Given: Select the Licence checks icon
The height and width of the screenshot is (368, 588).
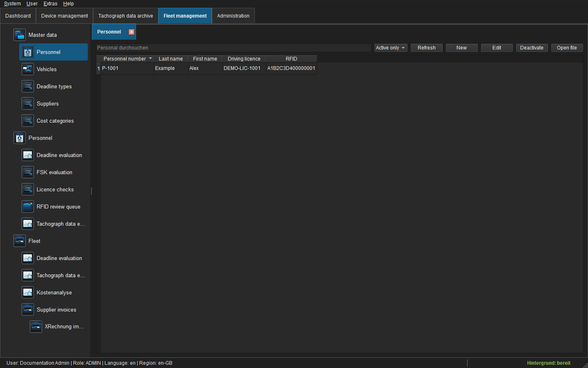Looking at the screenshot, I should pos(28,189).
